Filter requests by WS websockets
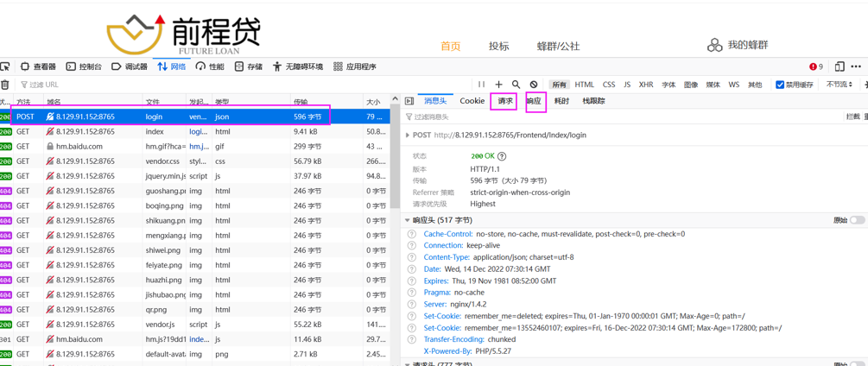868x366 pixels. tap(733, 85)
